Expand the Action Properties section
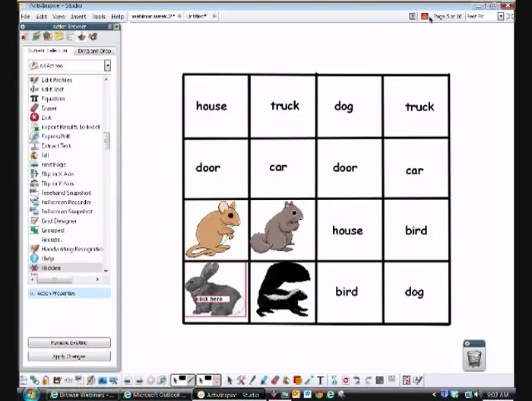This screenshot has width=532, height=401. pos(69,293)
